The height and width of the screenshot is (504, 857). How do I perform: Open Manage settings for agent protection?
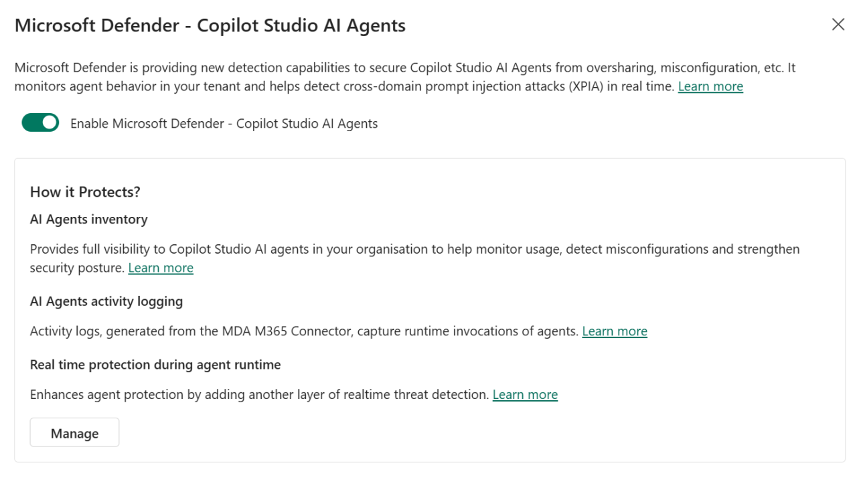coord(74,432)
